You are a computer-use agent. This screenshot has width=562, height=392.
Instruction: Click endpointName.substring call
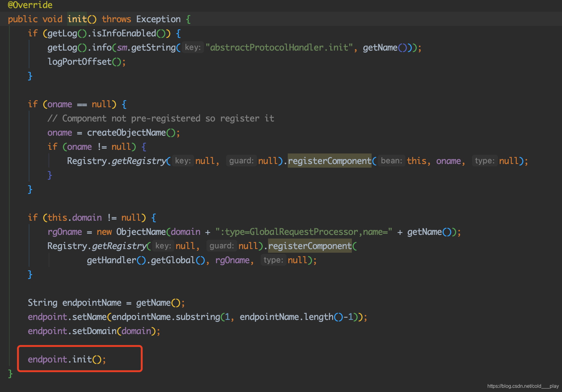coord(166,317)
